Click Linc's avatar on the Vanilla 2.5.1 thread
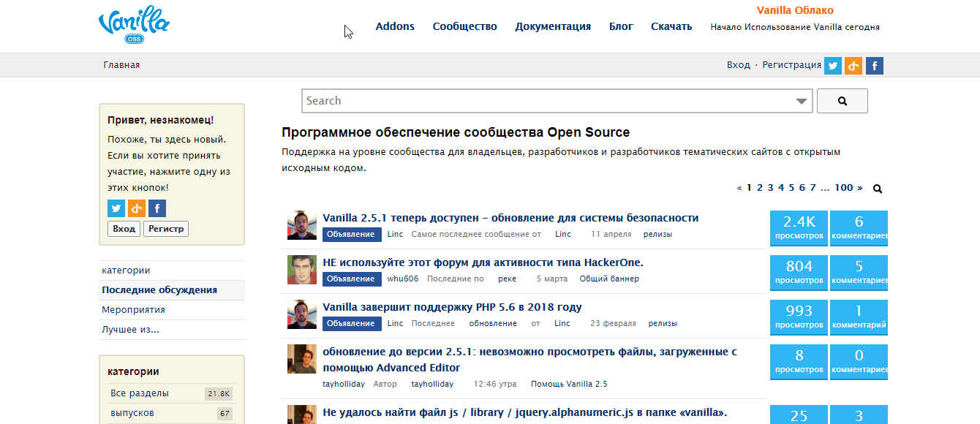 click(301, 225)
